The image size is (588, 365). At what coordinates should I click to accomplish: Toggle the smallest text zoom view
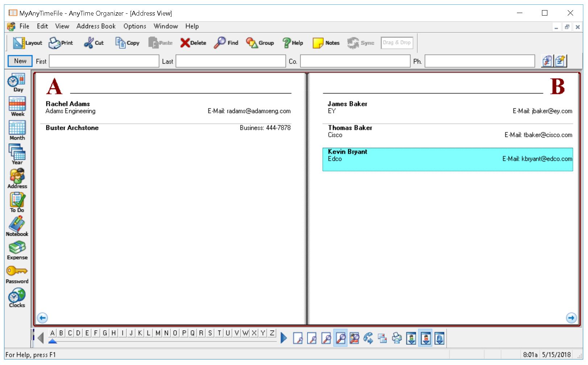[x=298, y=338]
